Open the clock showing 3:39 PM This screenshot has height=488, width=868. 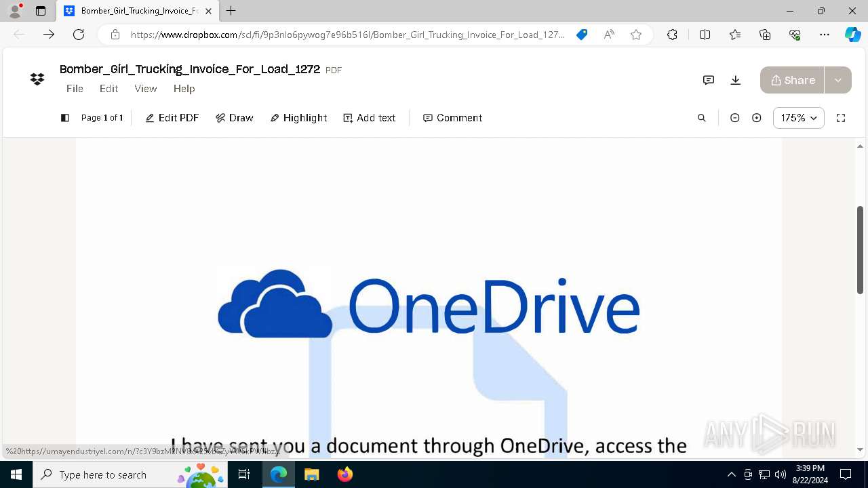(810, 474)
